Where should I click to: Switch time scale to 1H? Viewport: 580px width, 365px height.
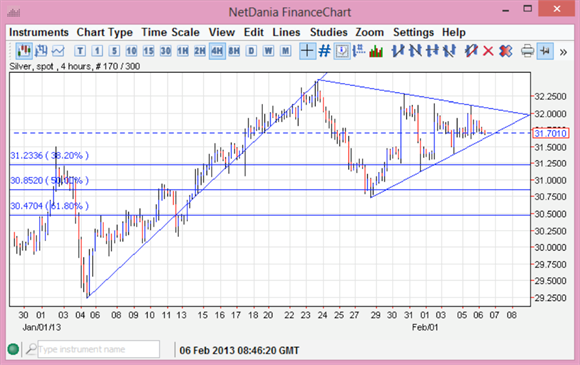(x=182, y=51)
